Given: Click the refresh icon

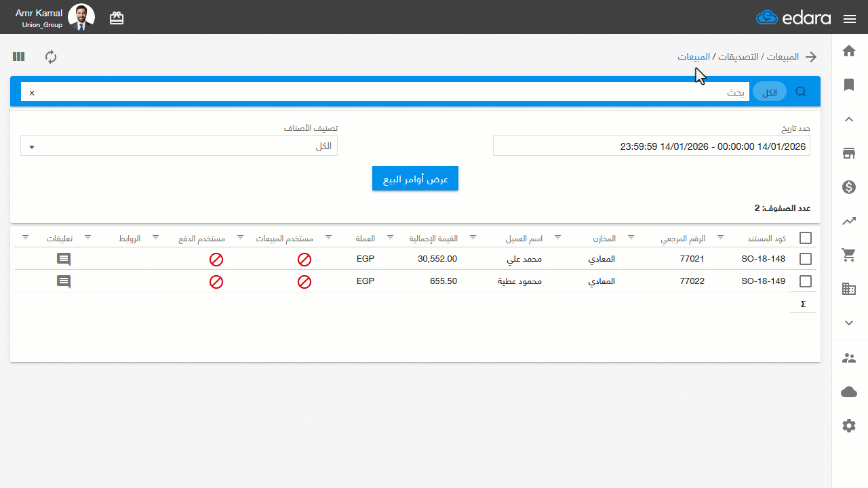Looking at the screenshot, I should click(x=51, y=57).
